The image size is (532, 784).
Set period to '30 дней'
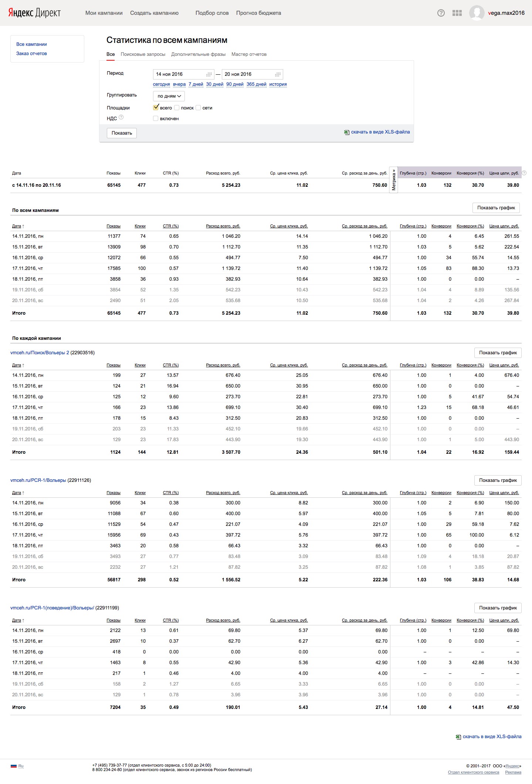pos(215,84)
